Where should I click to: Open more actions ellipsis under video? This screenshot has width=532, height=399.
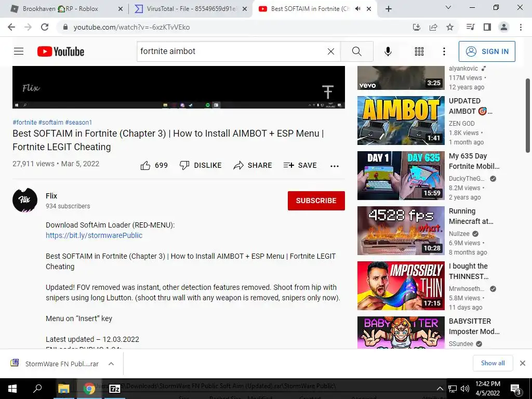click(x=335, y=166)
